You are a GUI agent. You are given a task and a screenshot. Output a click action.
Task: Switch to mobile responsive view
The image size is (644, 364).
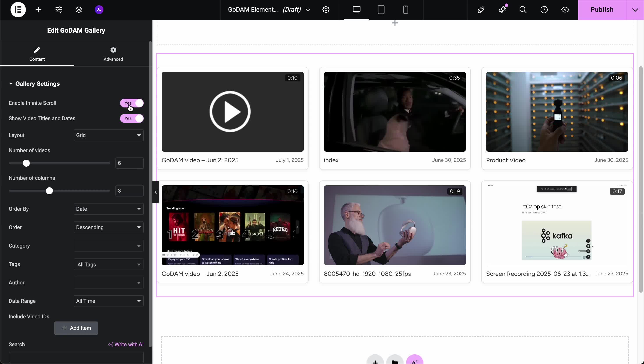coord(405,9)
